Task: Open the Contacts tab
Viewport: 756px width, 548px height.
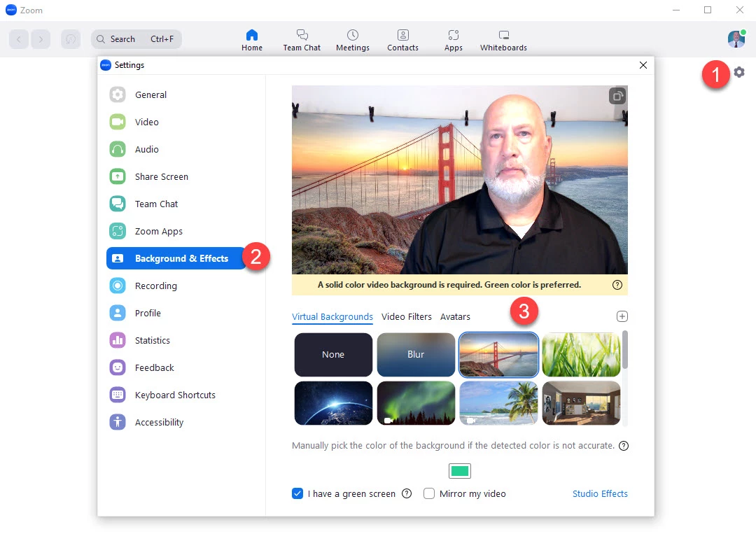Action: coord(402,40)
